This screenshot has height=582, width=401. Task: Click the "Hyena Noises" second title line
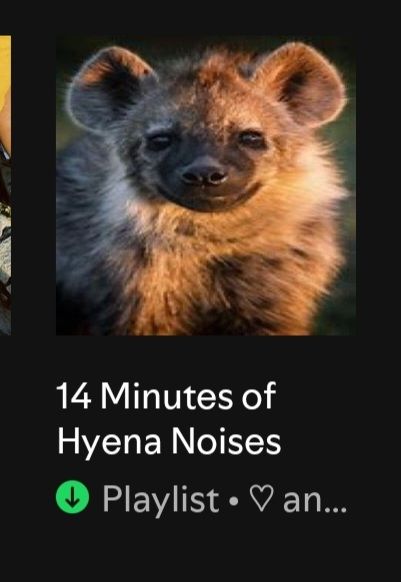(x=169, y=442)
